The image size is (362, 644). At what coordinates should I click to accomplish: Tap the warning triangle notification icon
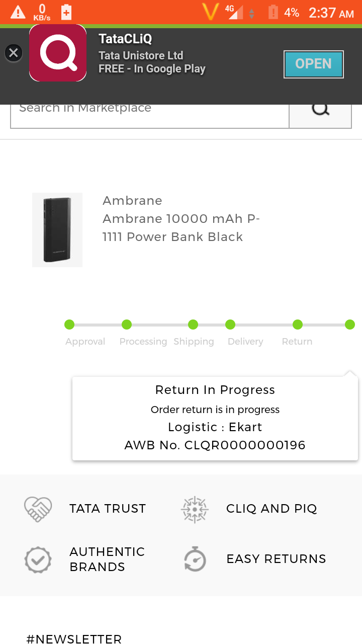(x=18, y=13)
